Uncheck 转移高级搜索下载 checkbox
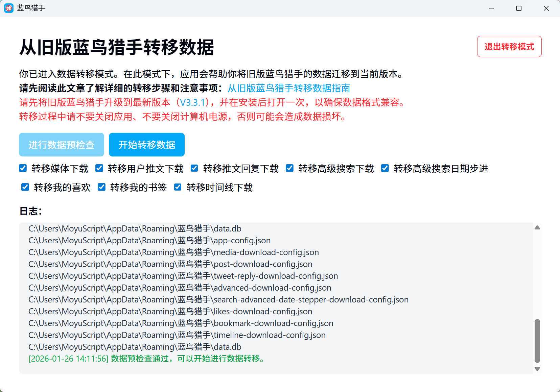Screen dimensions: 560x392 tap(290, 168)
